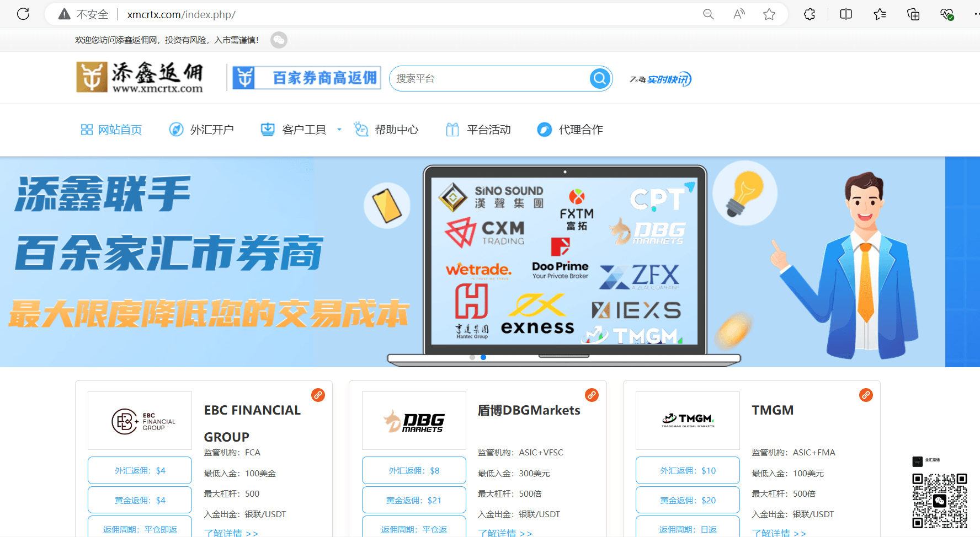Click the main banner with broker logos

[x=490, y=262]
